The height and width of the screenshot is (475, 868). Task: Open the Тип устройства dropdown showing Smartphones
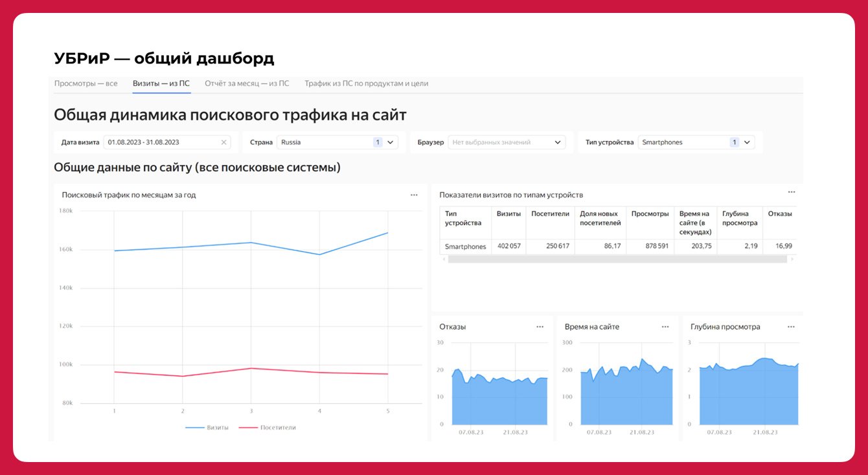(x=696, y=142)
